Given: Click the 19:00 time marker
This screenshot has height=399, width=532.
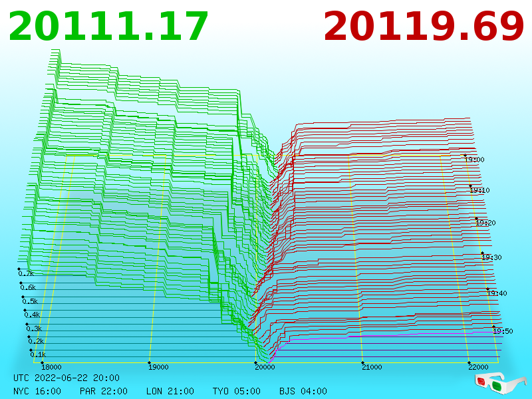Looking at the screenshot, I should pos(475,160).
